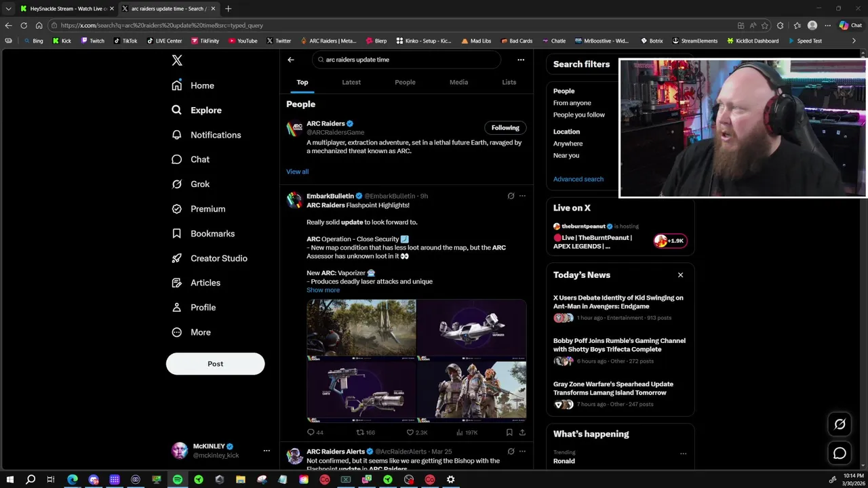Open Advanced search link

coord(578,179)
